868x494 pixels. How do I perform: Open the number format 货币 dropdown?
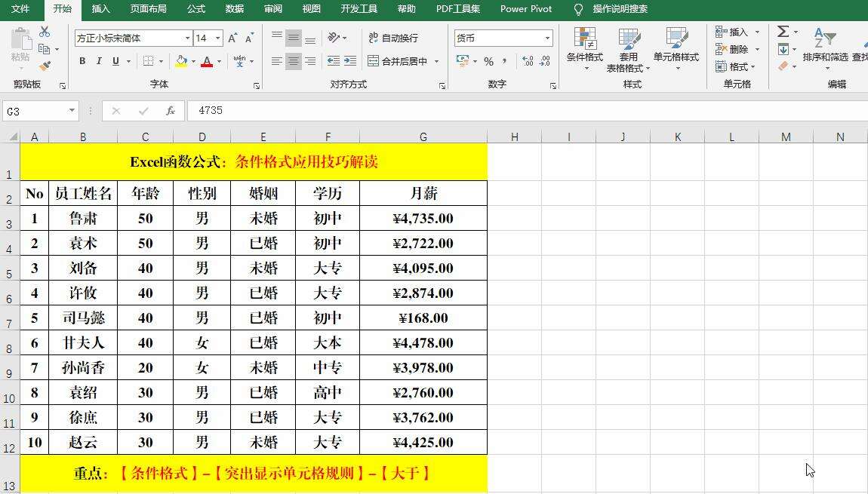[547, 38]
